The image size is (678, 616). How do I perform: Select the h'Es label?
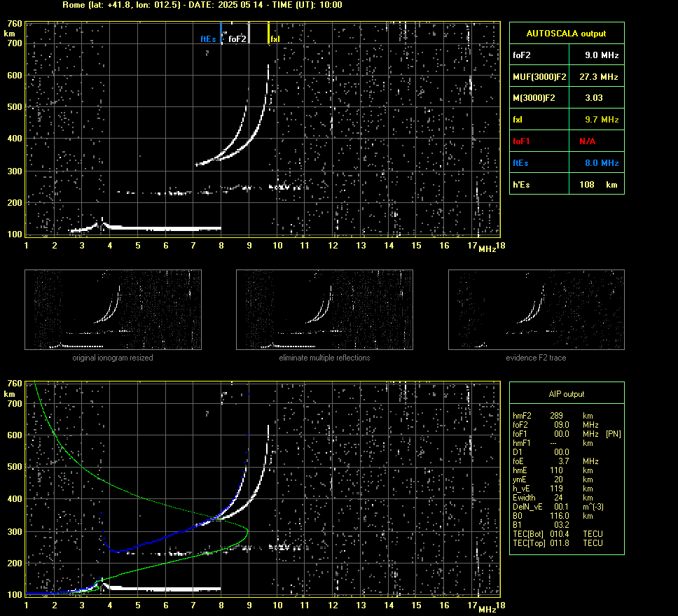521,185
